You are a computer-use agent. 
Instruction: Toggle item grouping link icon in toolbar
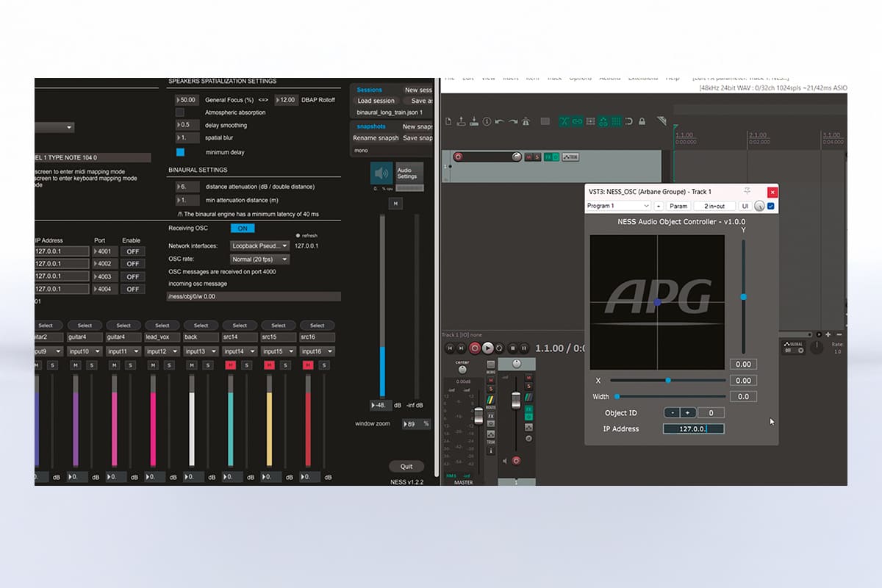coord(577,121)
